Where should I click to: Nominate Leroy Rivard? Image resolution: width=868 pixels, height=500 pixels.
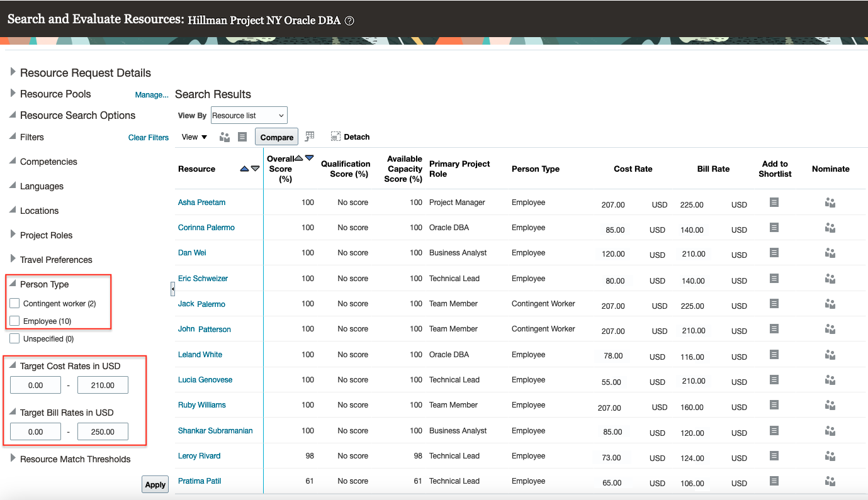click(830, 456)
